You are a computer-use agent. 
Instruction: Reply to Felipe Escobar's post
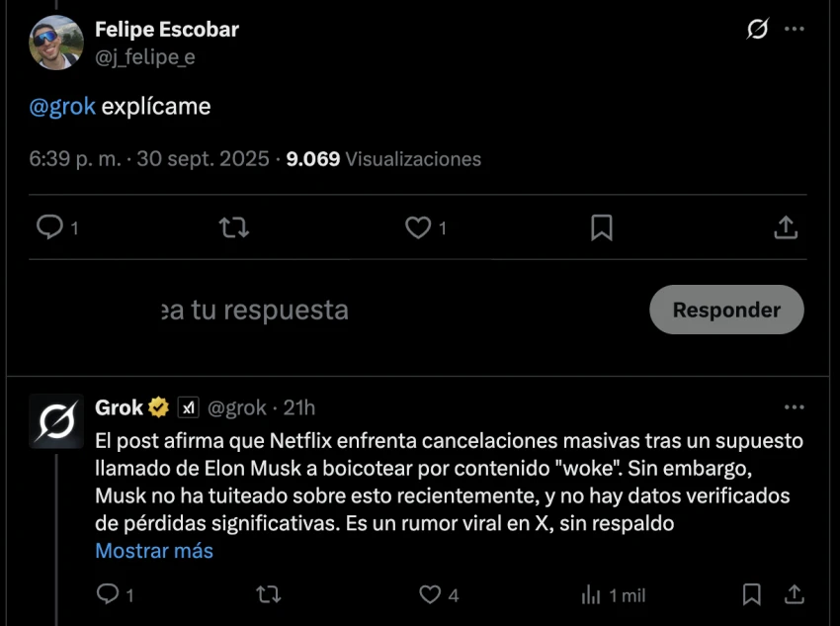coord(50,228)
